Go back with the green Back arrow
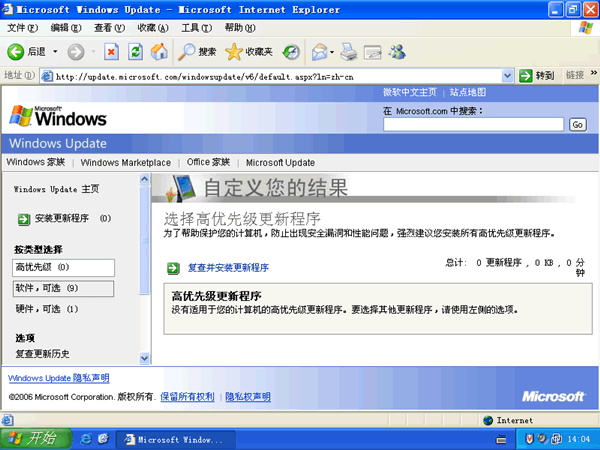The width and height of the screenshot is (600, 450). [16, 52]
